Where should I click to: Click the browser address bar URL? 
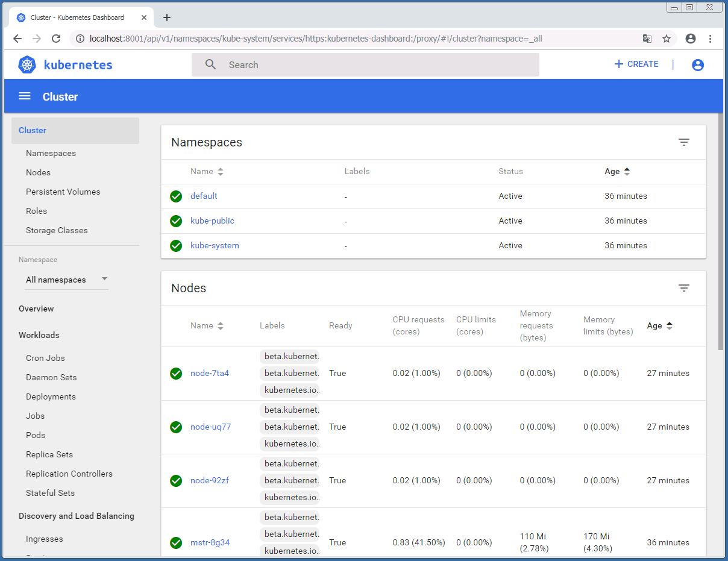tap(316, 39)
